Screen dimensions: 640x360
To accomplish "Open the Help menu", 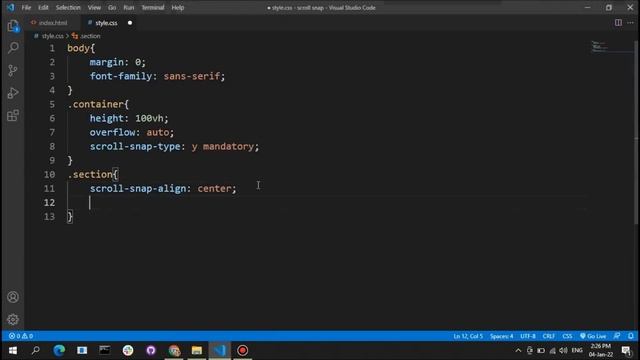I will coord(178,7).
